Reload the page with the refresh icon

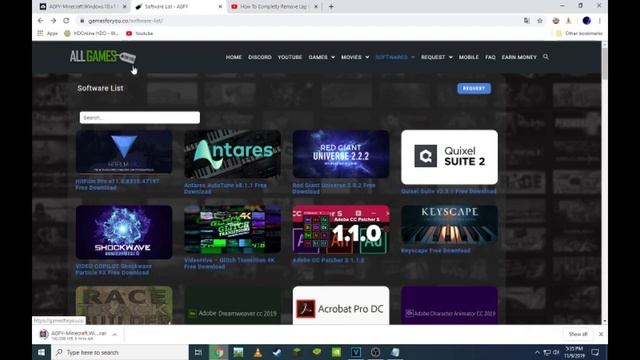tap(66, 21)
